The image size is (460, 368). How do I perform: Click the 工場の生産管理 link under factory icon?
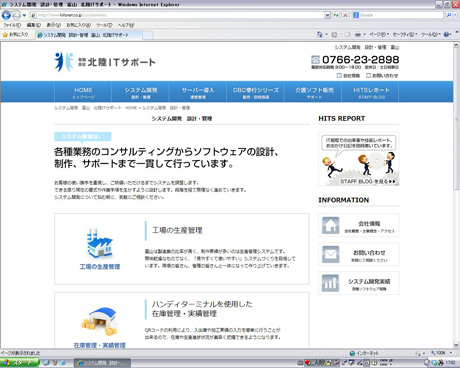pyautogui.click(x=100, y=267)
